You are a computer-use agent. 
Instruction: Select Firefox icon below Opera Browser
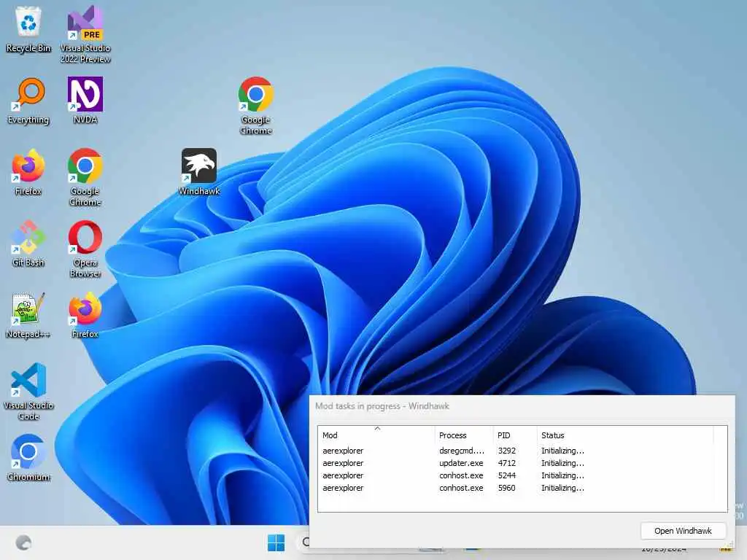pos(85,315)
